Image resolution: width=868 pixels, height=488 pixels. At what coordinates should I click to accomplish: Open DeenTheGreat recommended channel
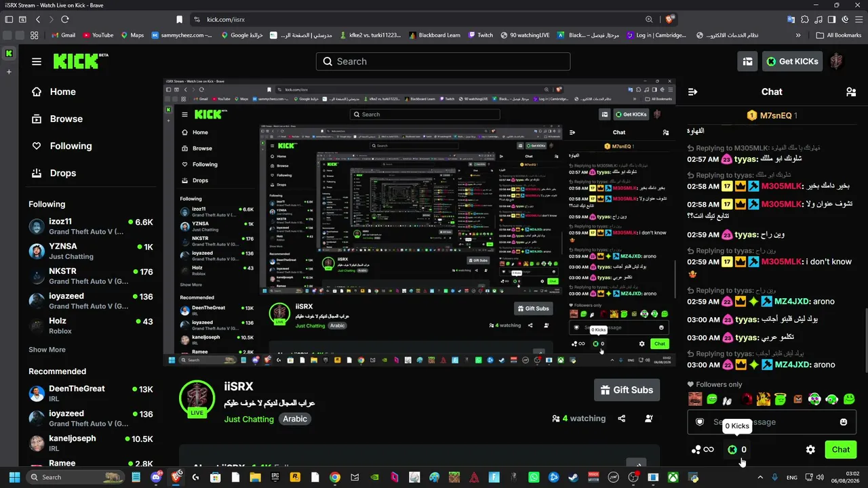tap(91, 394)
